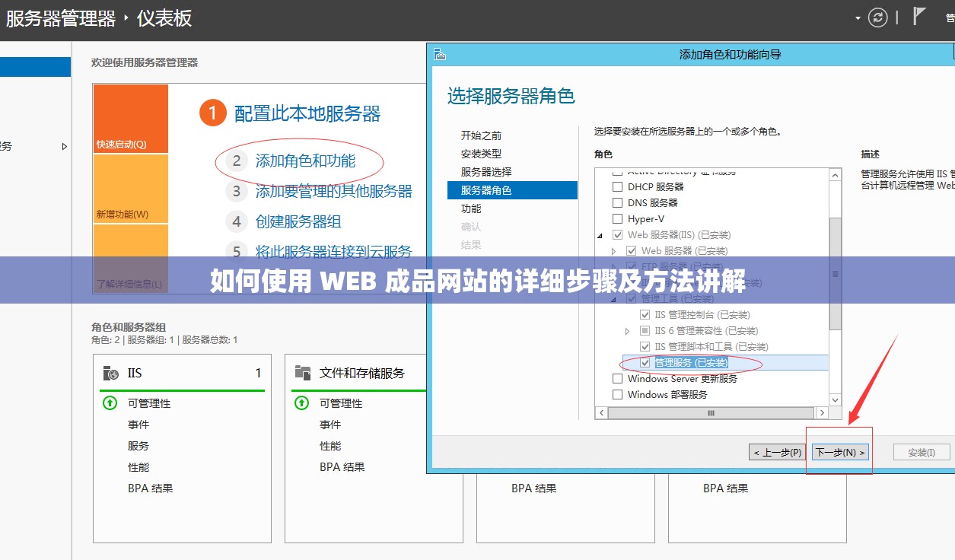Image resolution: width=955 pixels, height=560 pixels.
Task: Open the header dropdown arrow beside refresh
Action: [858, 17]
